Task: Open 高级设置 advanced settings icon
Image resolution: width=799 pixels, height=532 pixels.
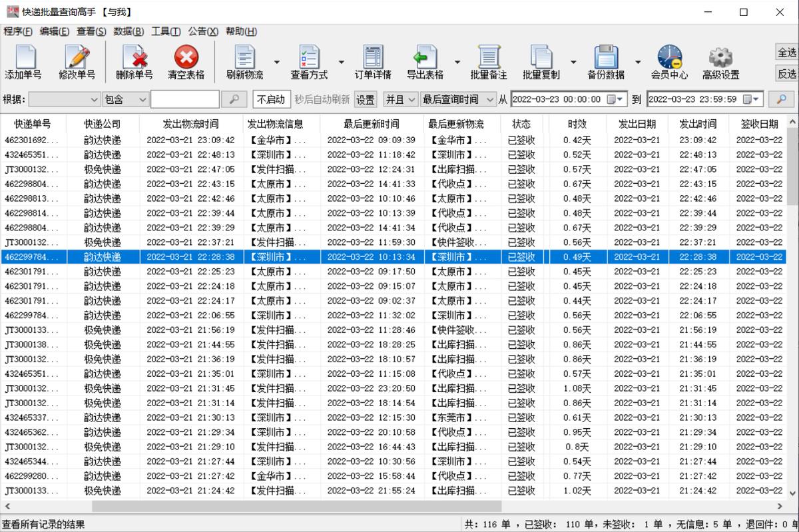Action: (720, 62)
